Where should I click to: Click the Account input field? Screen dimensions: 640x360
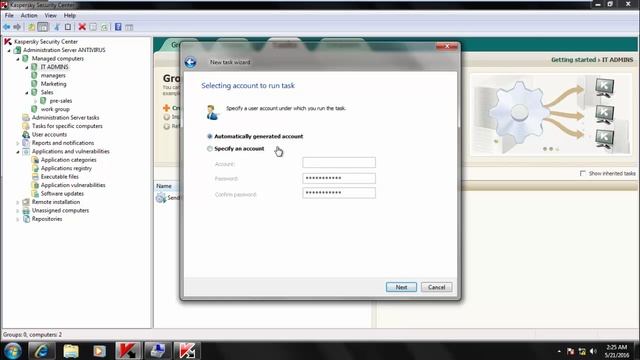pos(339,162)
